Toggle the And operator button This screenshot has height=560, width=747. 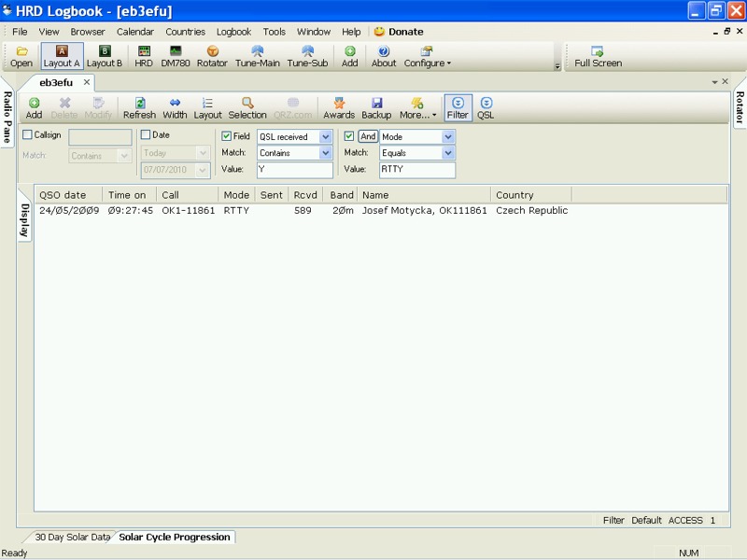coord(368,136)
